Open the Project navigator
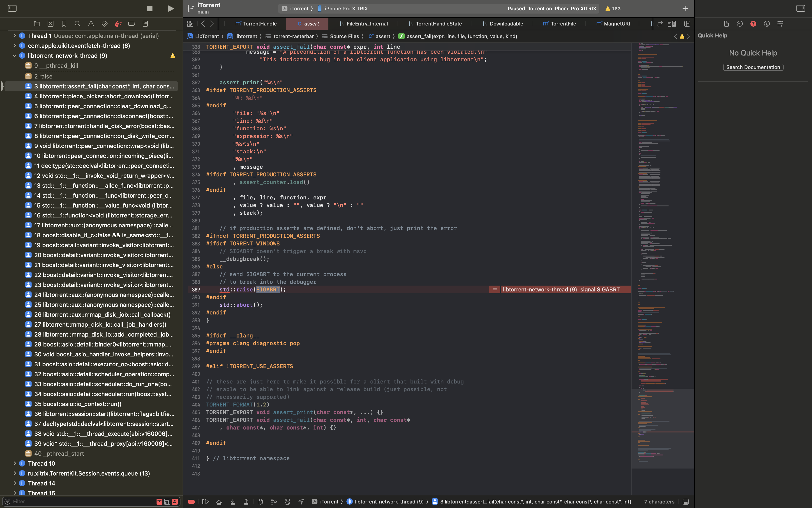 click(x=37, y=23)
